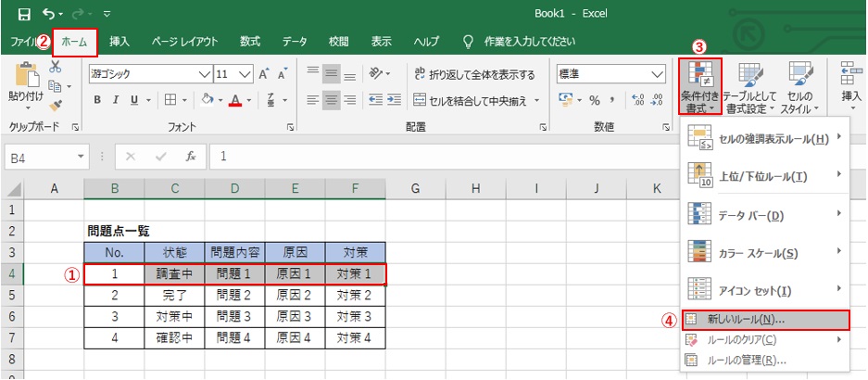Open the ルールのクリア submenu

pyautogui.click(x=764, y=339)
